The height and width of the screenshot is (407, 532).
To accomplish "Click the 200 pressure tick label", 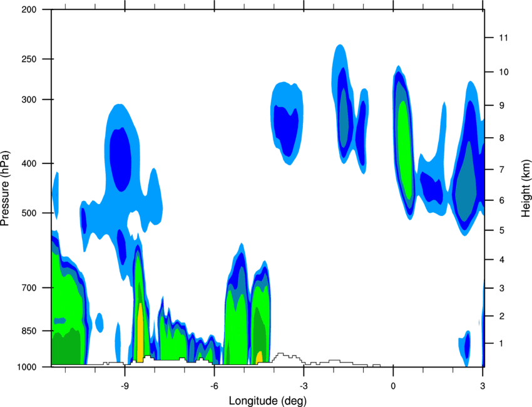I will 29,9.
